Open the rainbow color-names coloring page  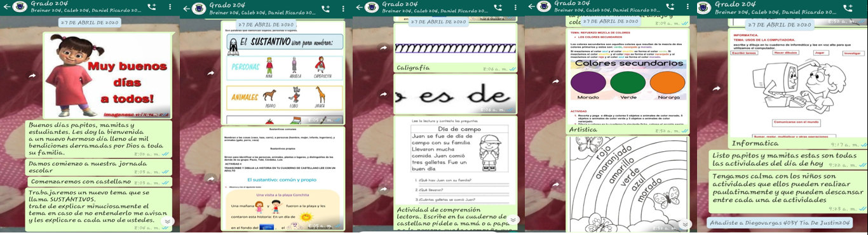coord(628,184)
